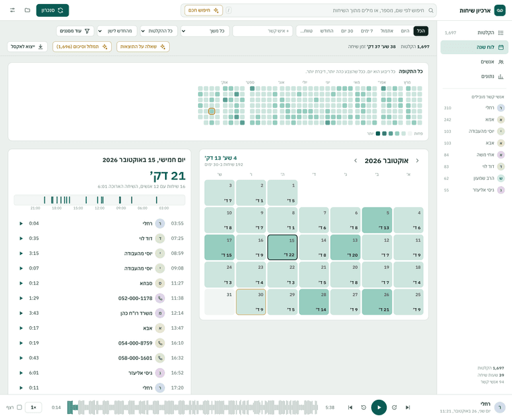Image resolution: width=512 pixels, height=420 pixels.
Task: Click the phone icon beside 052-000-1178
Action: pos(160,298)
